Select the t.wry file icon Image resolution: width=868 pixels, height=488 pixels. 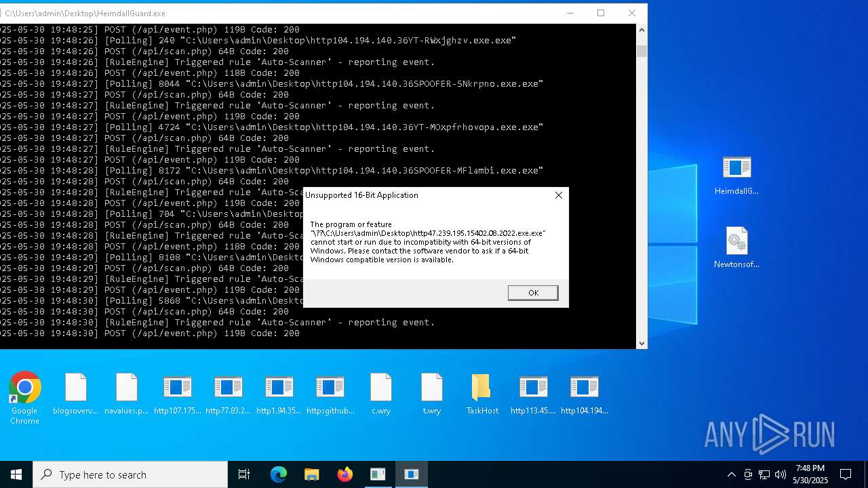(x=432, y=394)
